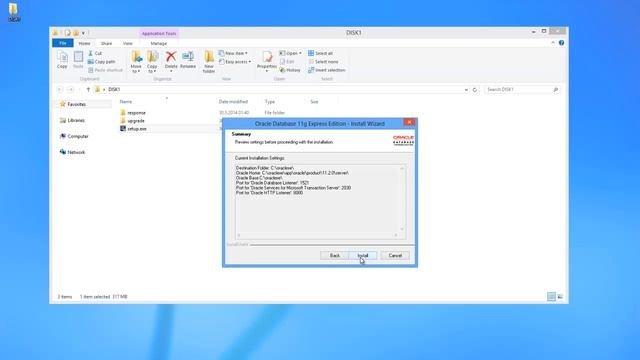
Task: Click Select none in the ribbon
Action: (323, 62)
